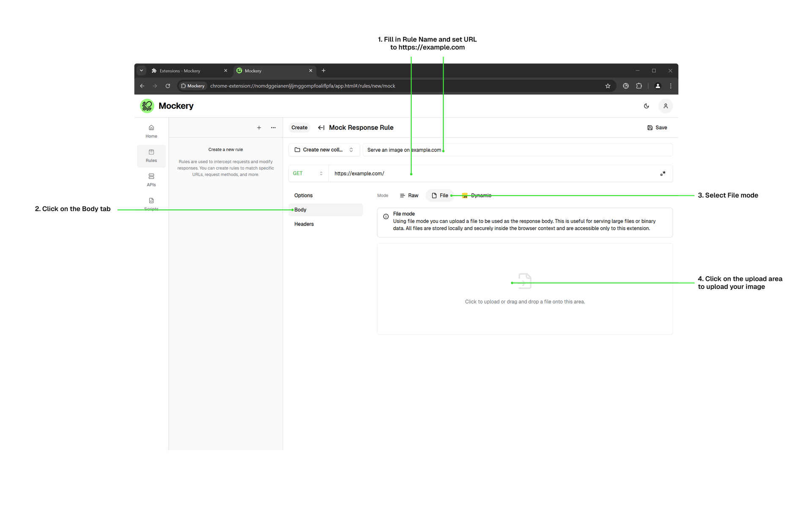
Task: Click the Mockery title text
Action: point(176,106)
